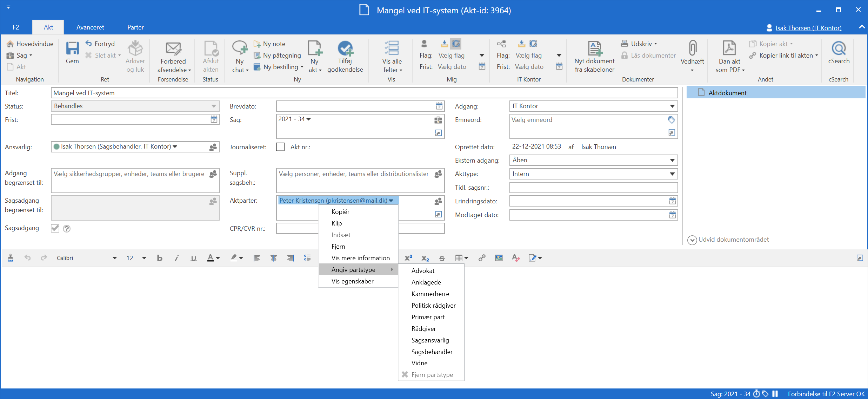Toggle the Journaliseret checkbox
Screen dimensions: 868x399
click(x=280, y=147)
